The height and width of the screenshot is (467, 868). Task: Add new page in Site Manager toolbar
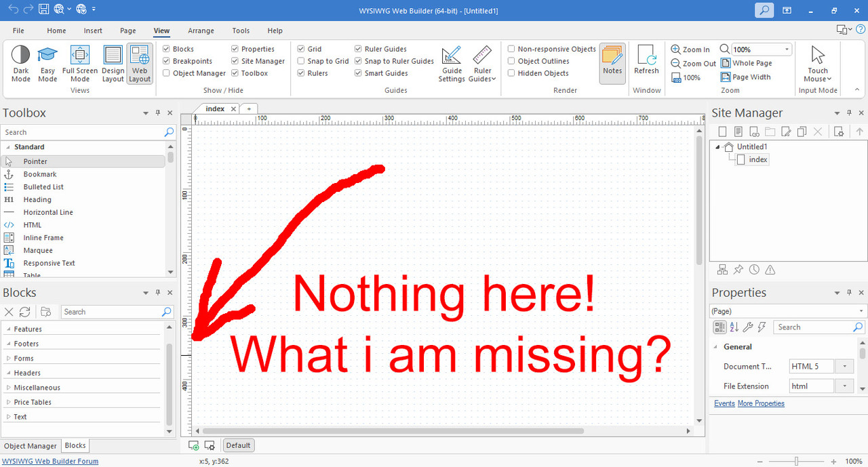pyautogui.click(x=722, y=132)
